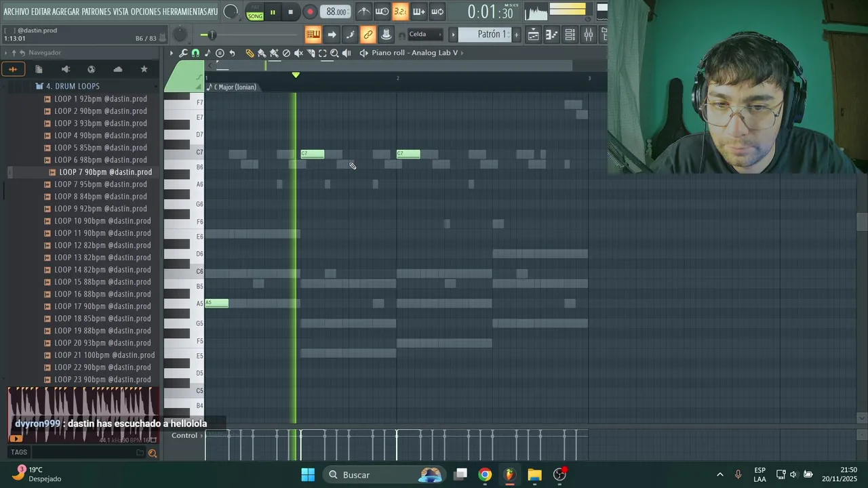Toggle PAT/SONG playback mode

(255, 12)
